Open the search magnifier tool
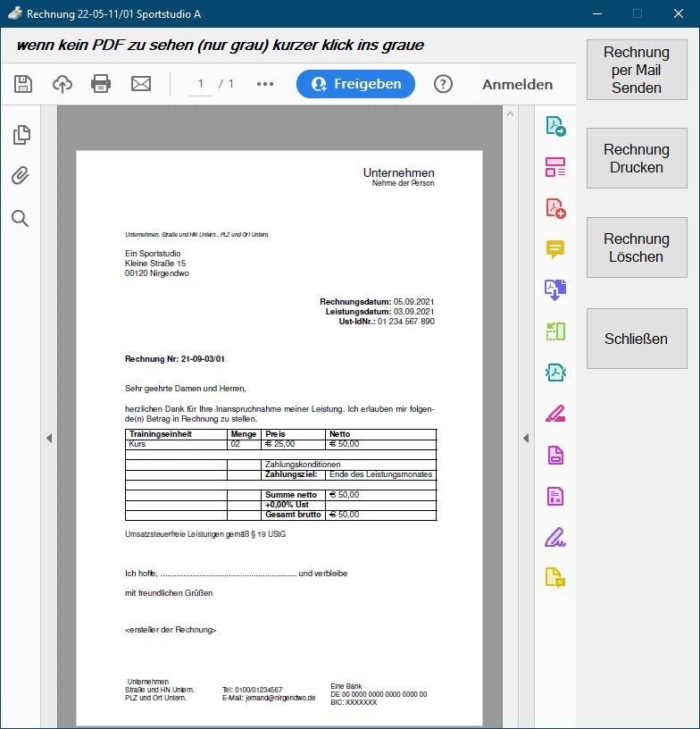The image size is (700, 729). [20, 218]
